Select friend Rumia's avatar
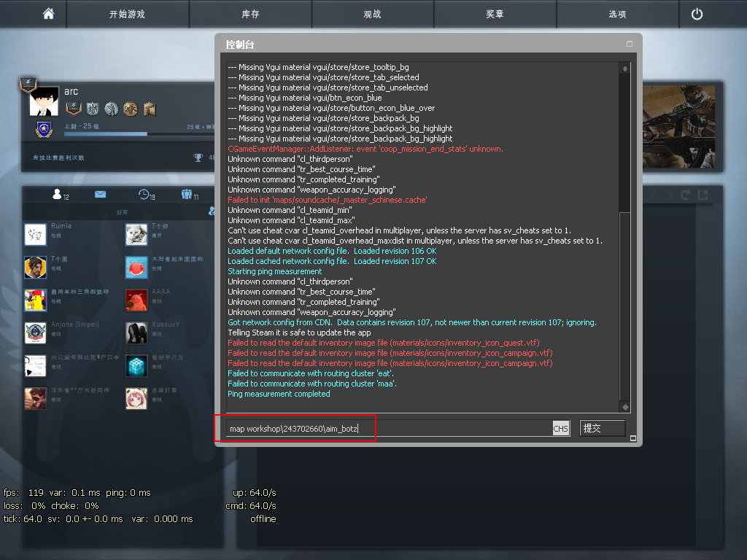The image size is (747, 560). click(36, 234)
